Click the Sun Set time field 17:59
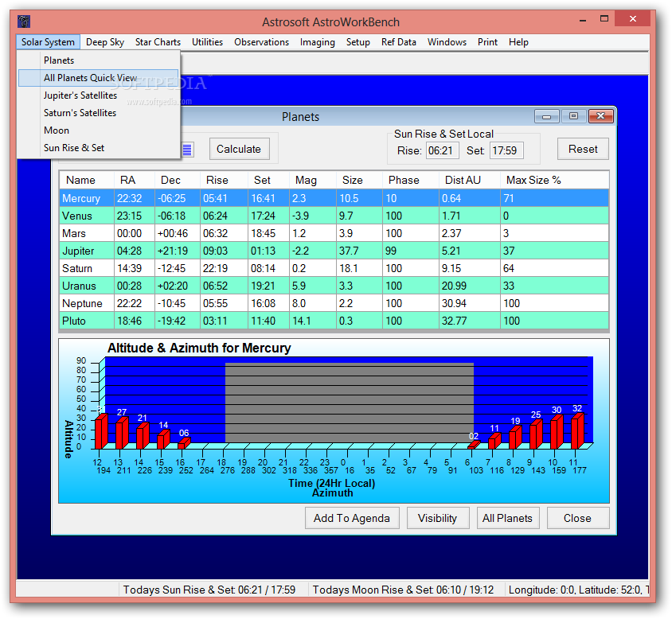The image size is (672, 619). tap(506, 151)
